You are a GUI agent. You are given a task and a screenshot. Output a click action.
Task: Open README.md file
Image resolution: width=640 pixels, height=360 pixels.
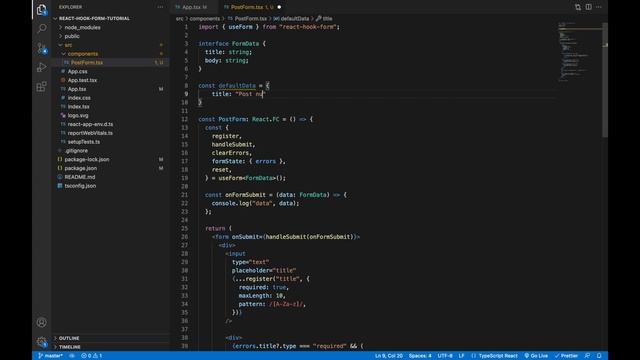(80, 177)
